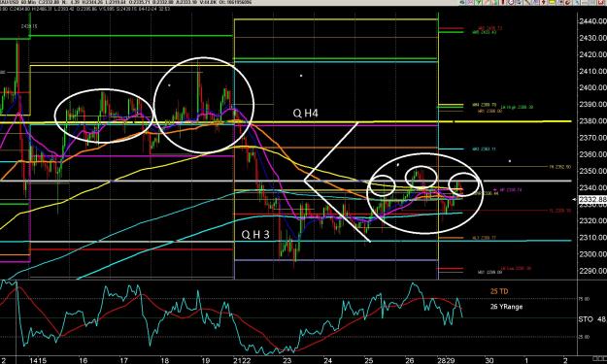Click the 2320.00 price axis label
Image resolution: width=607 pixels, height=364 pixels.
tap(592, 221)
